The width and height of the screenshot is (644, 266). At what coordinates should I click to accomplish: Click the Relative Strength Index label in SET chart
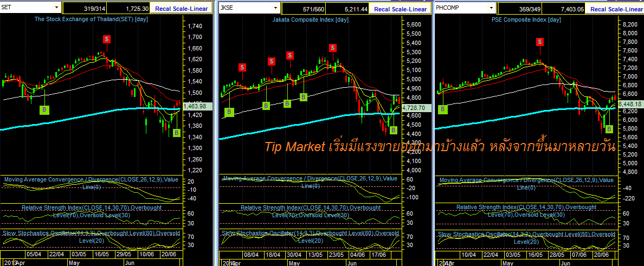[91, 211]
